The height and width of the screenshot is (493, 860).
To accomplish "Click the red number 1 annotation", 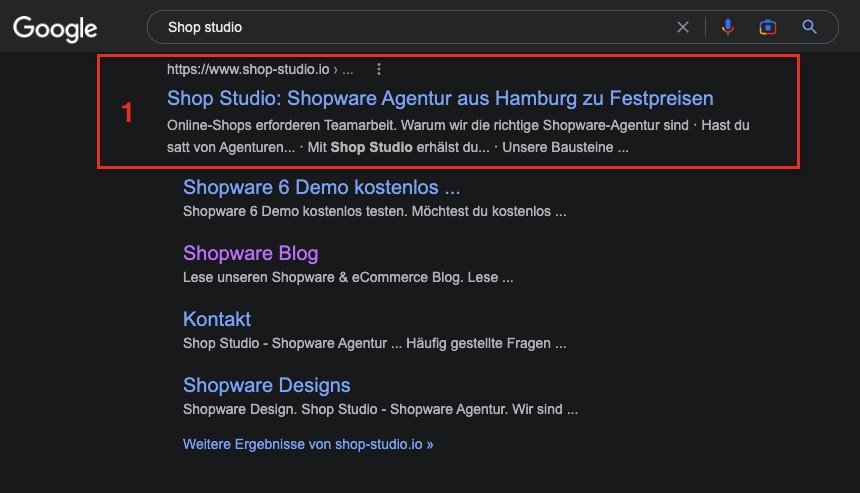I will (x=127, y=113).
